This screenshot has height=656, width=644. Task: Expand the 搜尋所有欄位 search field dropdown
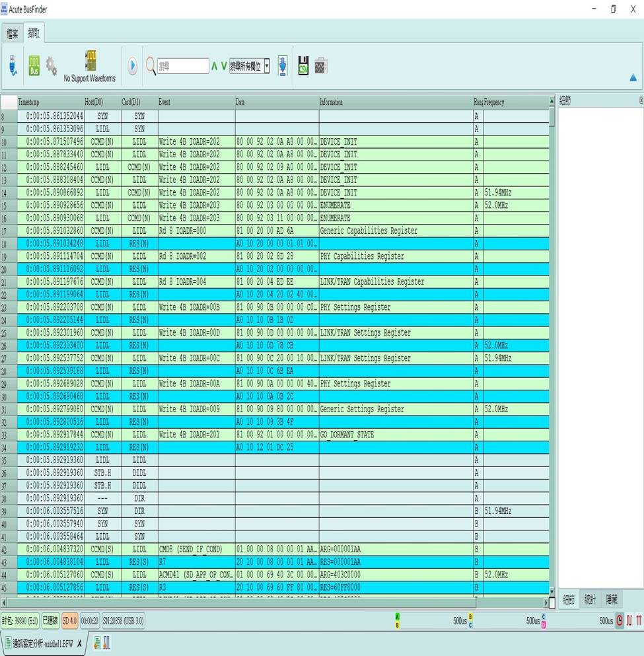[267, 66]
